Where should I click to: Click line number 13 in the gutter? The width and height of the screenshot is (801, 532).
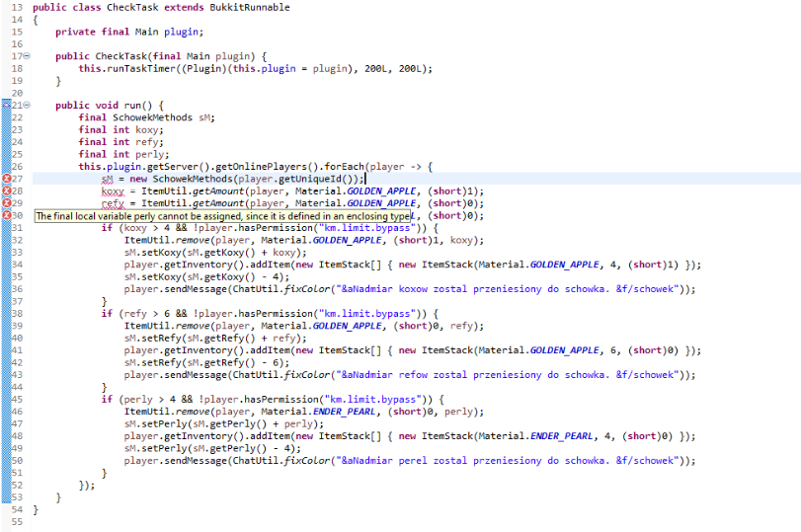point(17,7)
